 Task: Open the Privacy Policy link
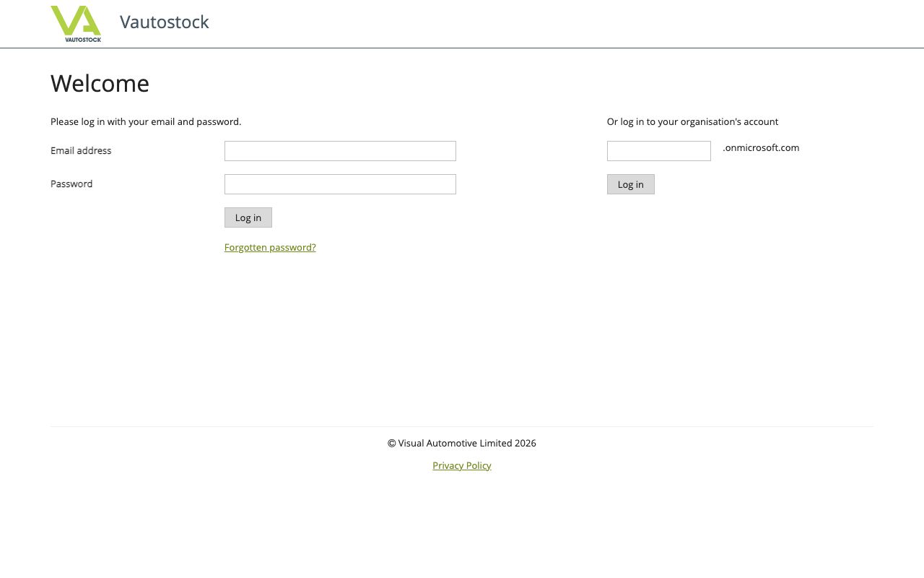462,465
